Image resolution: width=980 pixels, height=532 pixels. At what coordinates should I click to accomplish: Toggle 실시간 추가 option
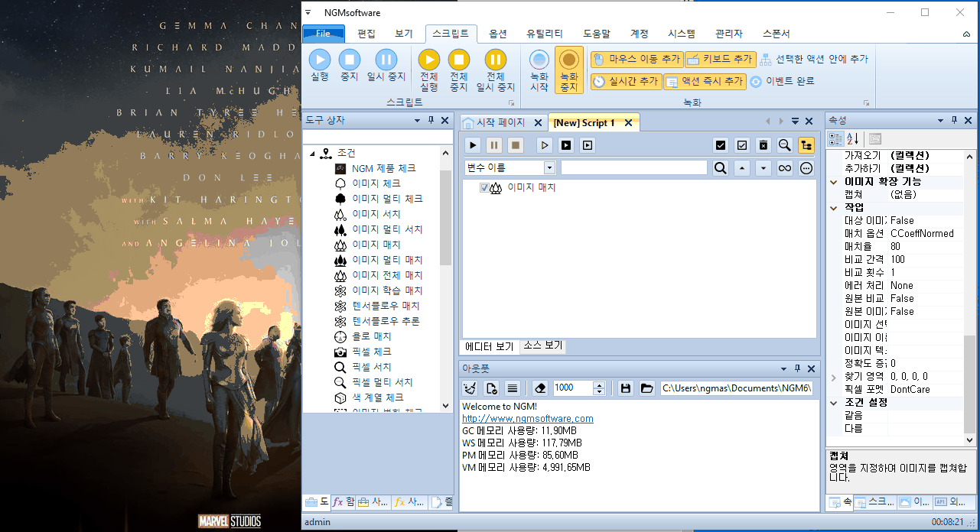(626, 81)
